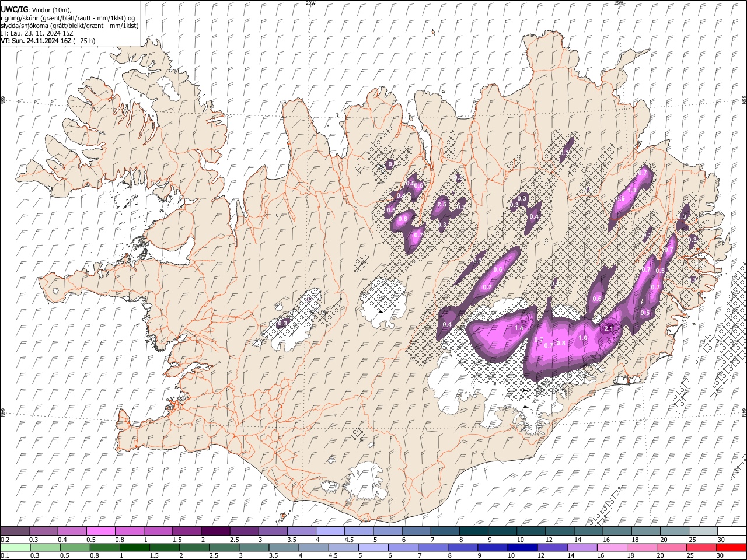Click the '1.4' snowfall value on the map
The width and height of the screenshot is (747, 560).
click(519, 328)
